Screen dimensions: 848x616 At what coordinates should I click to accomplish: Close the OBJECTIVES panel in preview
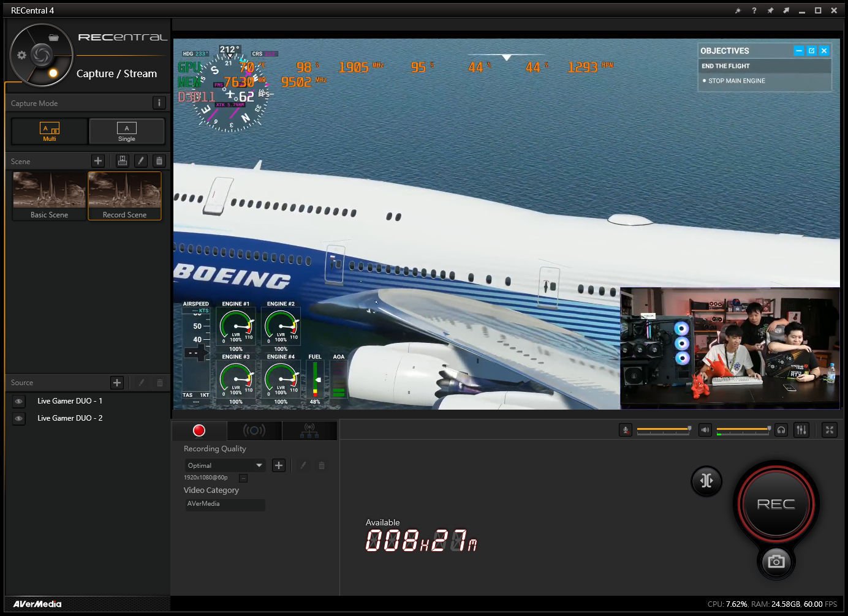pyautogui.click(x=824, y=51)
